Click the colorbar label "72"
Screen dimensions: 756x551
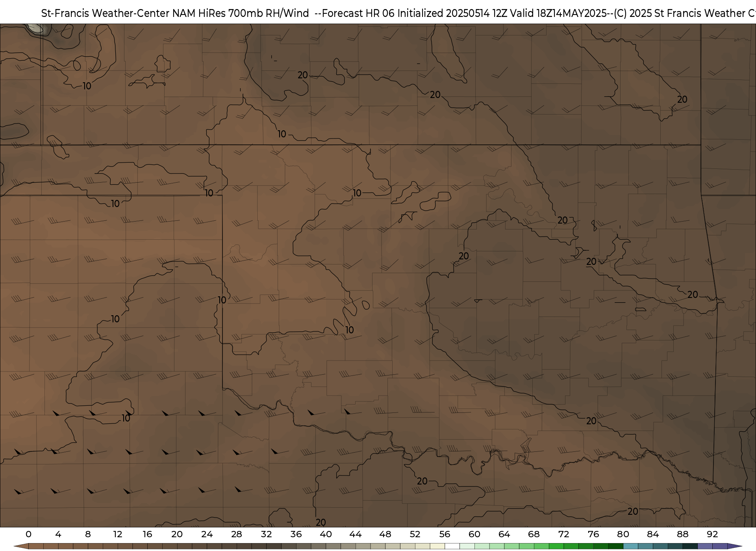563,534
